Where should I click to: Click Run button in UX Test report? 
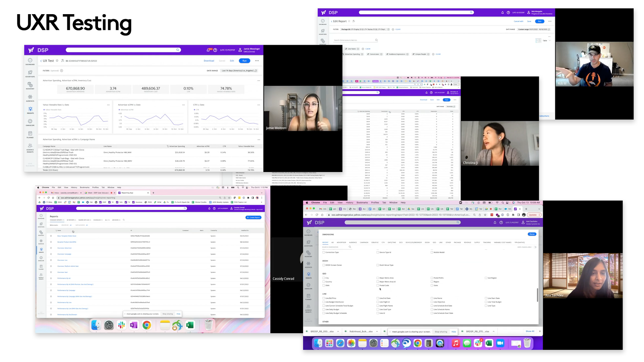(x=244, y=61)
